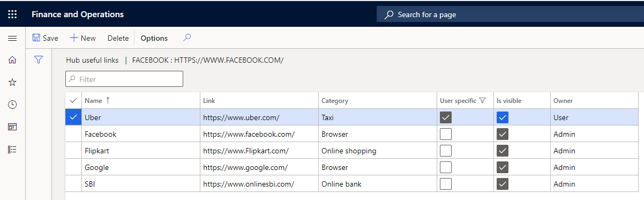
Task: Click the search icon in action bar
Action: pyautogui.click(x=187, y=38)
